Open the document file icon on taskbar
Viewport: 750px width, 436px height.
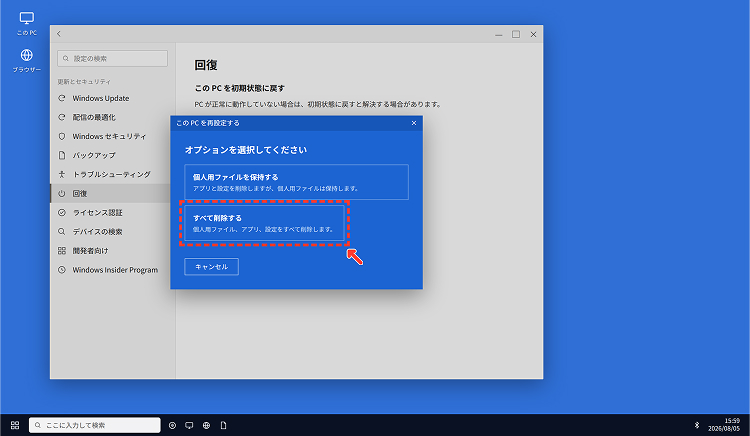coord(223,425)
